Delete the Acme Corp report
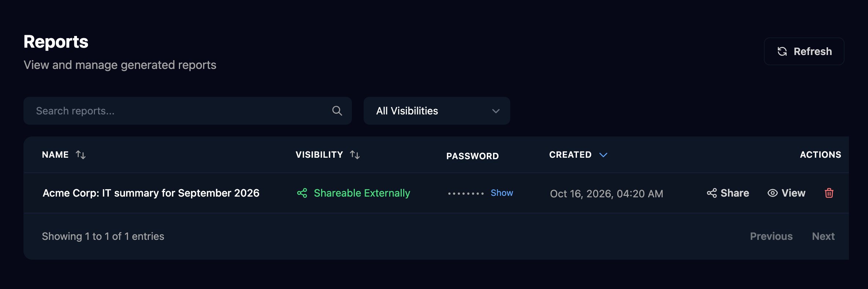 point(829,193)
